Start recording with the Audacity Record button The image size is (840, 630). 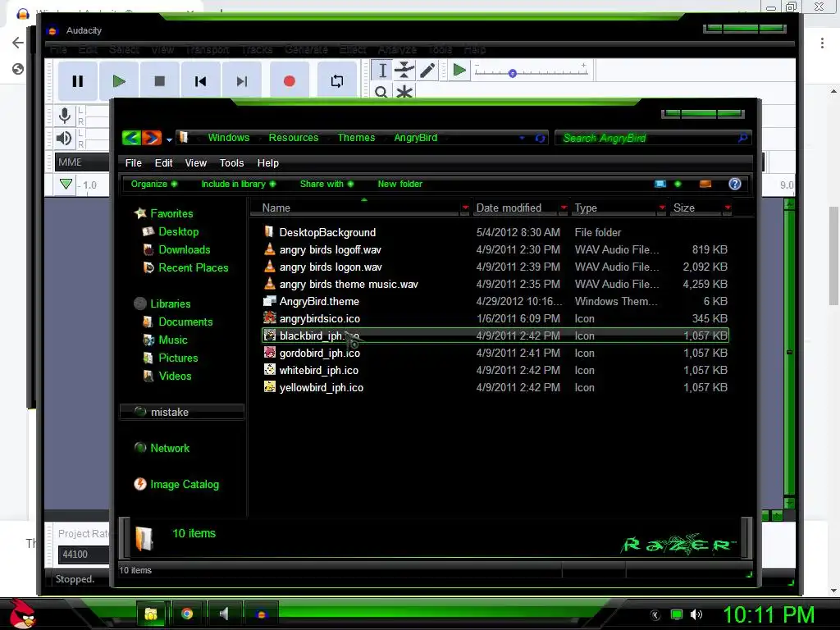click(290, 81)
